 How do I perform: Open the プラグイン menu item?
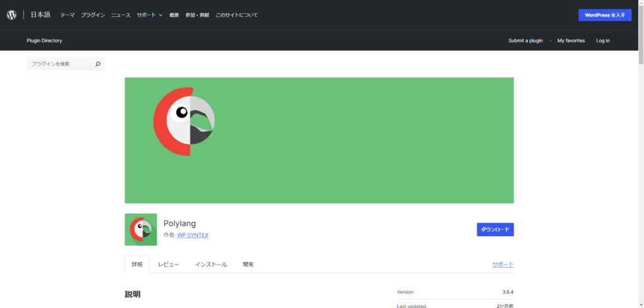pyautogui.click(x=93, y=15)
